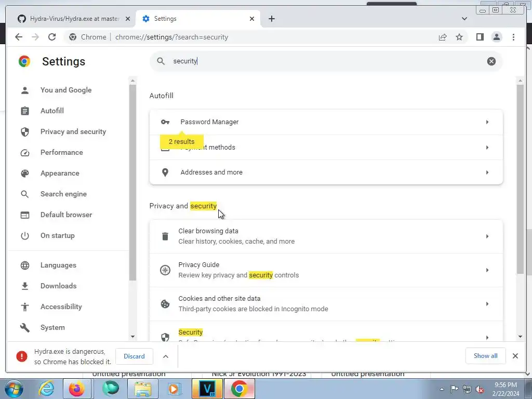Click the location pin icon for Addresses
This screenshot has height=399, width=532.
click(x=165, y=172)
